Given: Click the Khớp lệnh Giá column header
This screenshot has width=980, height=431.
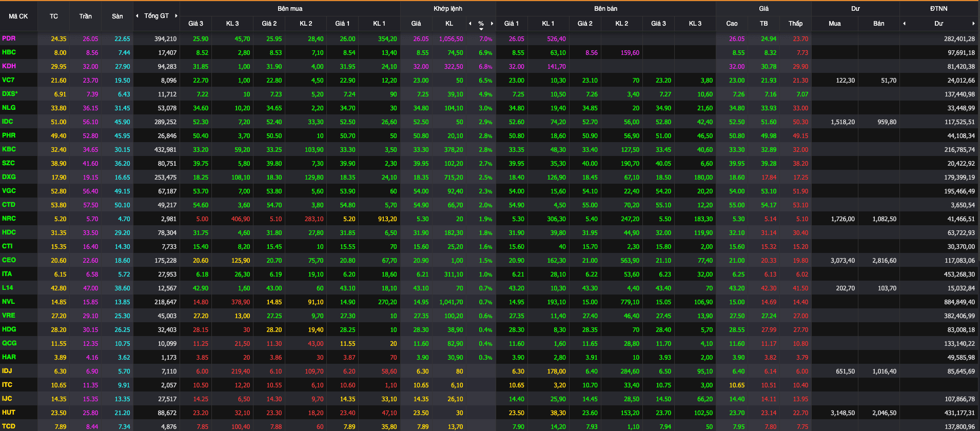Looking at the screenshot, I should (416, 24).
